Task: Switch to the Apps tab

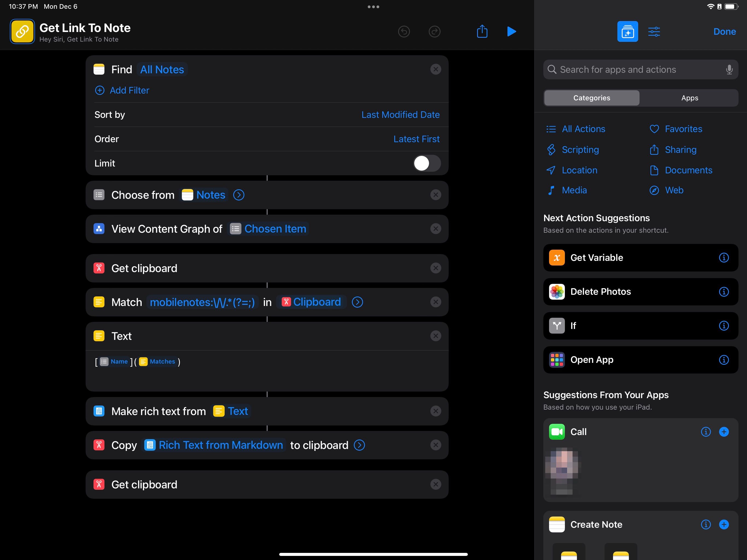Action: pyautogui.click(x=689, y=98)
